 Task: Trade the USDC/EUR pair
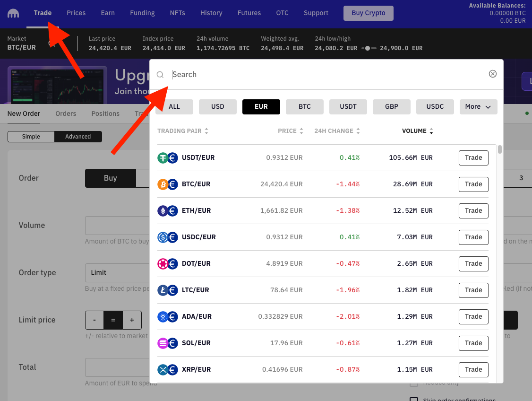tap(473, 237)
